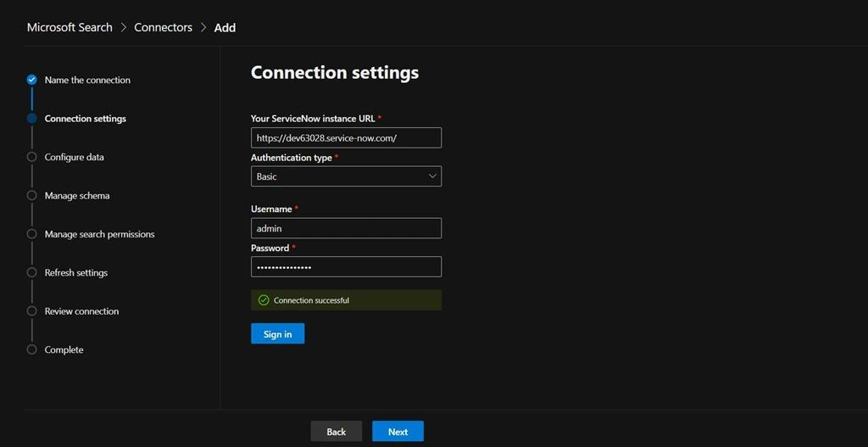Select the Review connection step
The height and width of the screenshot is (447, 868).
pyautogui.click(x=81, y=311)
